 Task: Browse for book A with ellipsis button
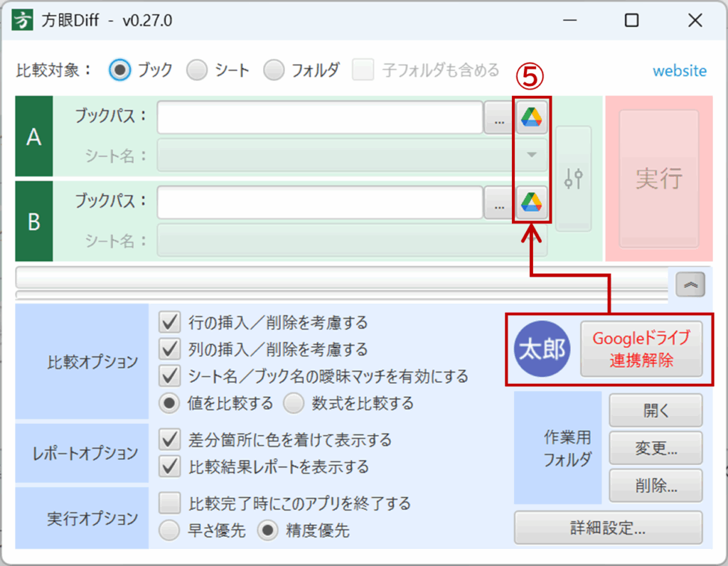pos(498,118)
